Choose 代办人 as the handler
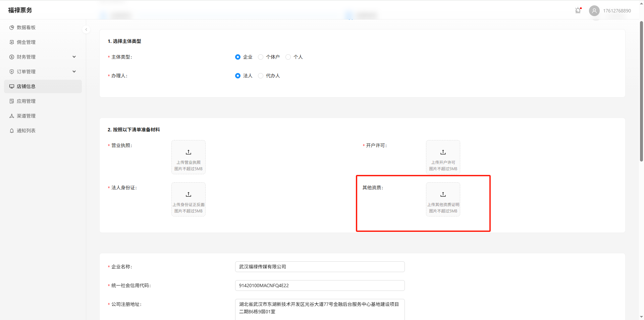 pyautogui.click(x=261, y=76)
